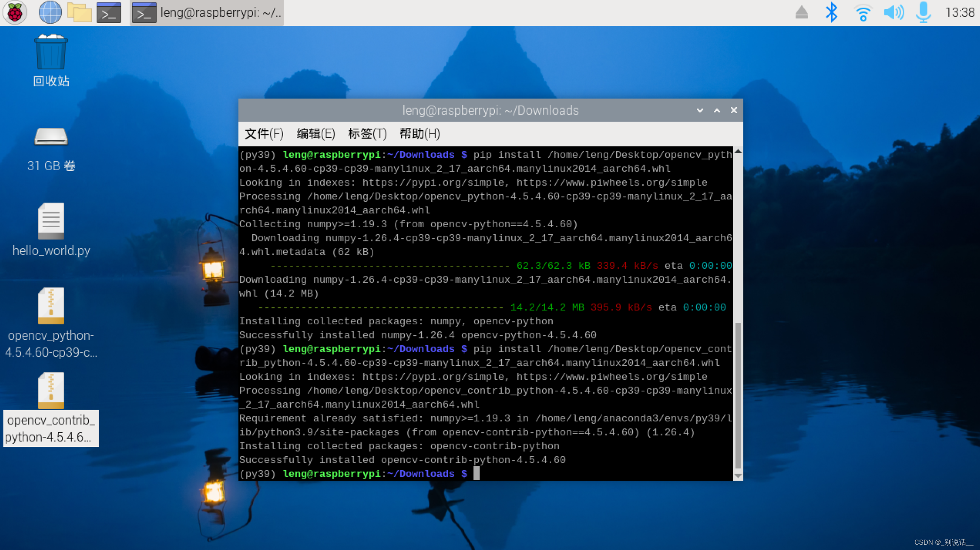Mute the speaker via the volume icon
980x550 pixels.
click(x=894, y=13)
